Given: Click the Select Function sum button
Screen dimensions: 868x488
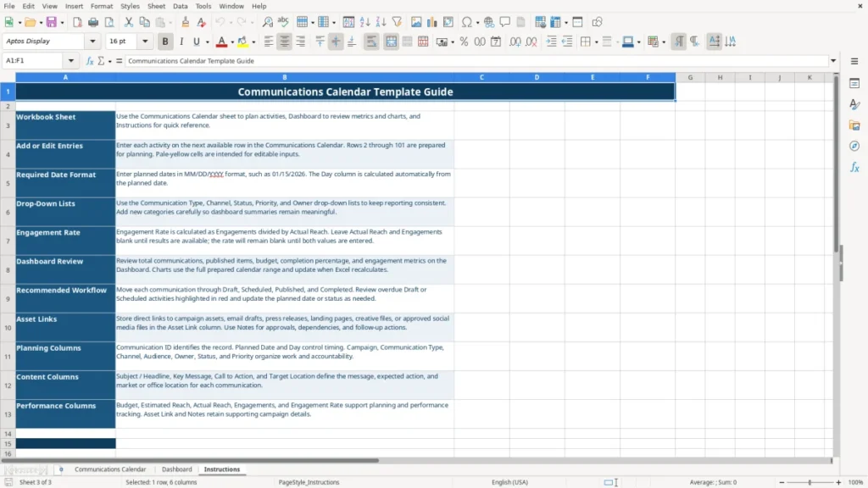Looking at the screenshot, I should [x=101, y=61].
